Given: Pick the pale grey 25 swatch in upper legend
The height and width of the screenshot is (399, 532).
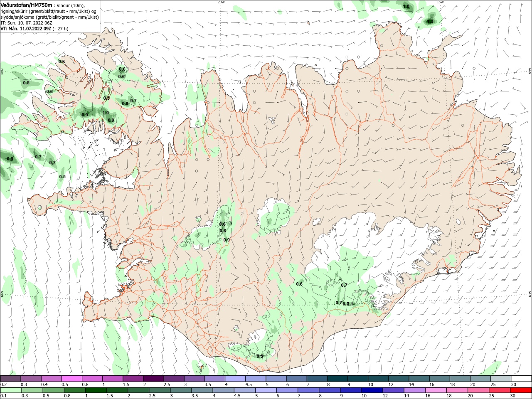Looking at the screenshot, I should click(x=501, y=379).
